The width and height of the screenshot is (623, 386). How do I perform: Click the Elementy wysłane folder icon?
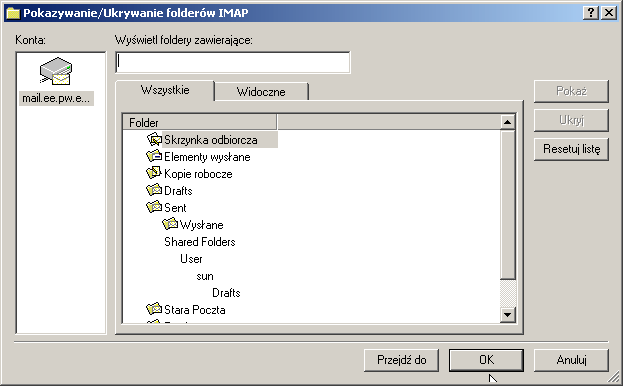tap(154, 156)
